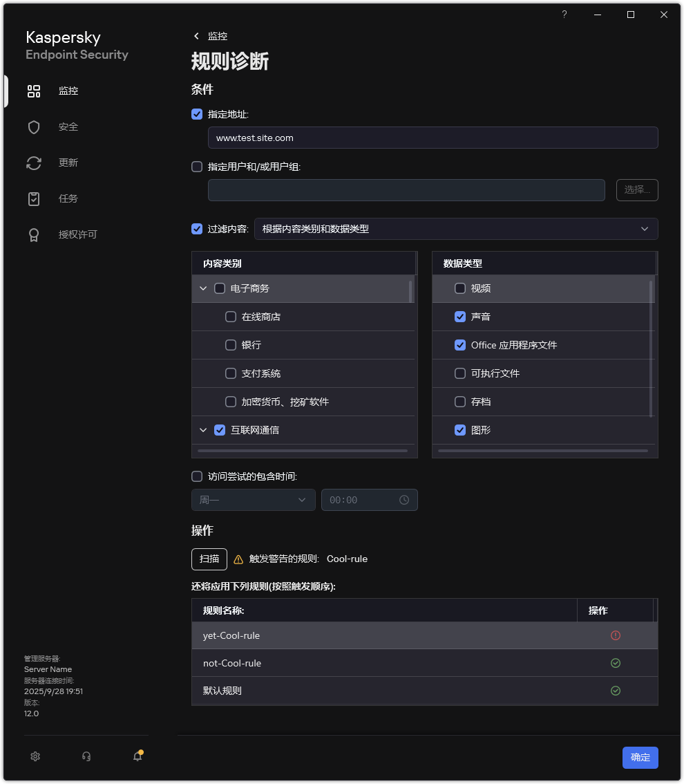Uncheck the 声音 data type
This screenshot has height=784, width=684.
[460, 317]
